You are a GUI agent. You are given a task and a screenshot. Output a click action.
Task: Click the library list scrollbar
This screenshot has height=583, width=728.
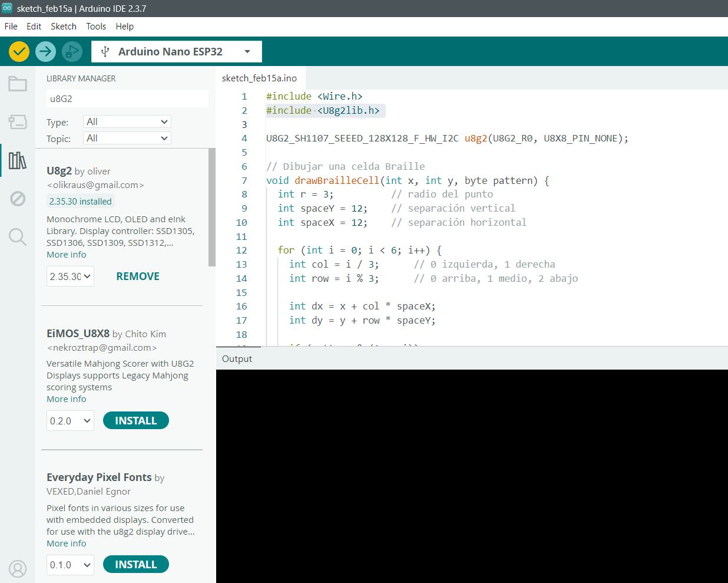coord(212,207)
